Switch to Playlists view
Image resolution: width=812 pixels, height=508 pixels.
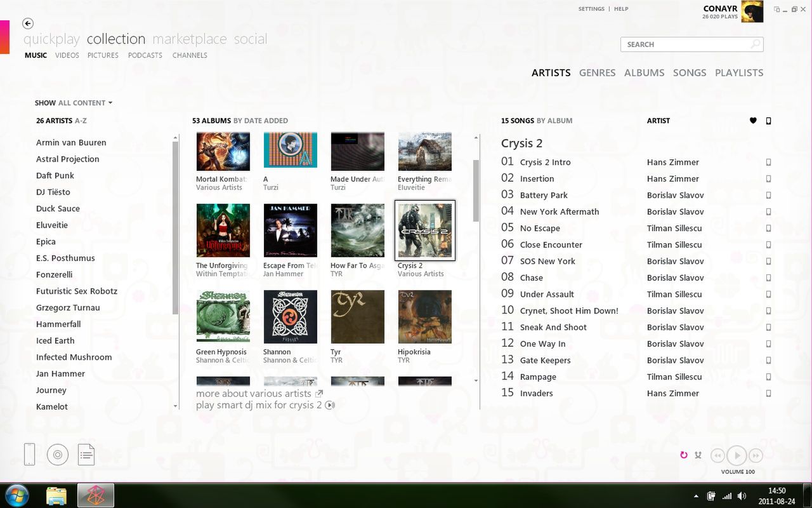[739, 73]
